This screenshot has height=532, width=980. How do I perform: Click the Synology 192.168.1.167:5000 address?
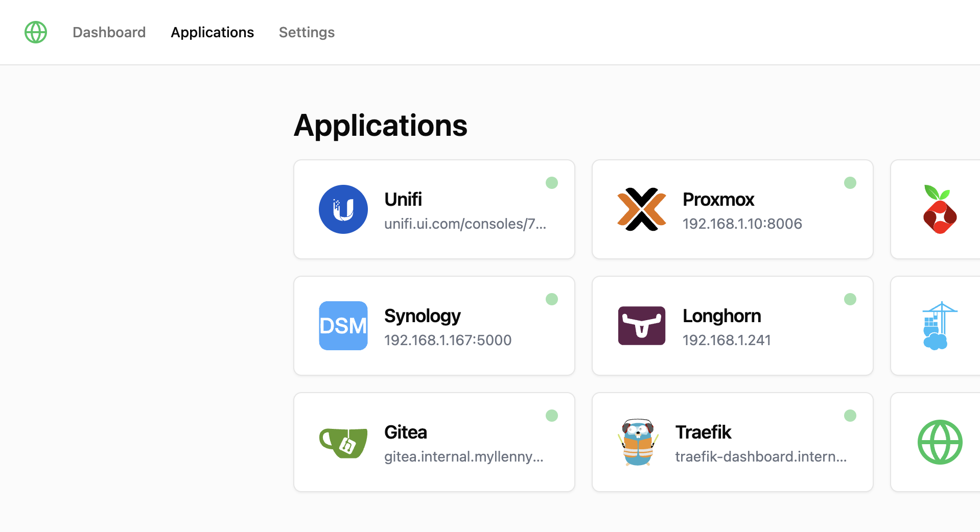(x=448, y=340)
